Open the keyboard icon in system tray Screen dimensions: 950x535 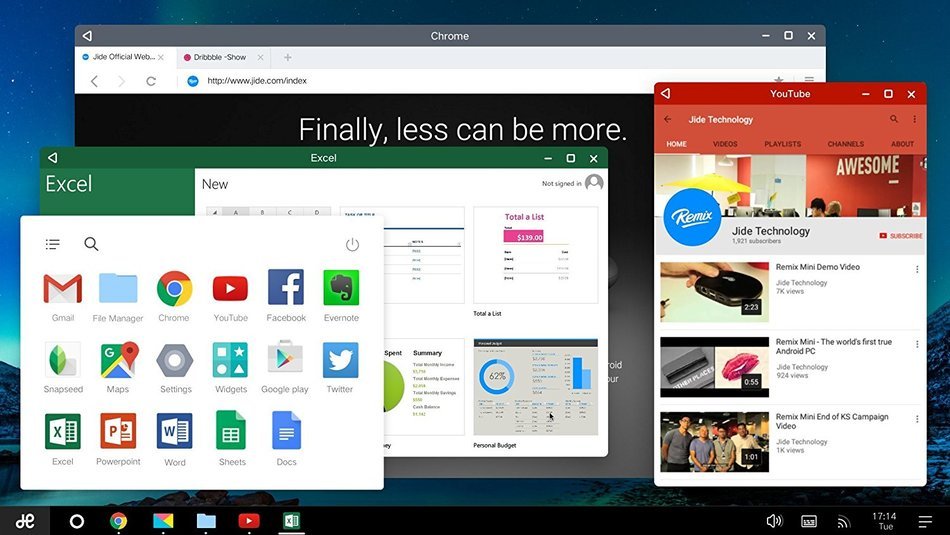pos(809,522)
